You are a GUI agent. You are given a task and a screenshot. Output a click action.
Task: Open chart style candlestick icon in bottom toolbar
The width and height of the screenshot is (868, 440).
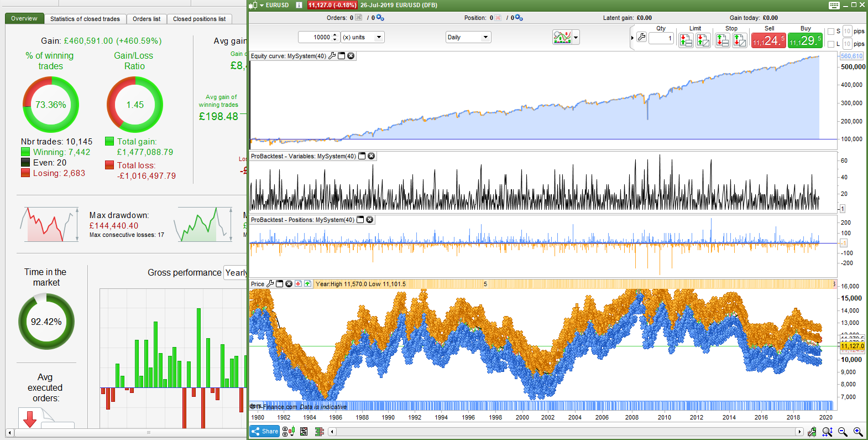[x=289, y=431]
